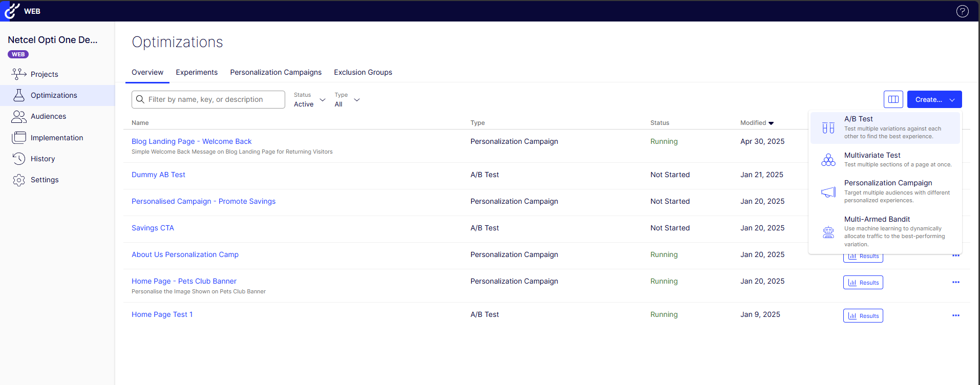Screen dimensions: 980x385
Task: Open the Dummy AB Test link
Action: [158, 175]
